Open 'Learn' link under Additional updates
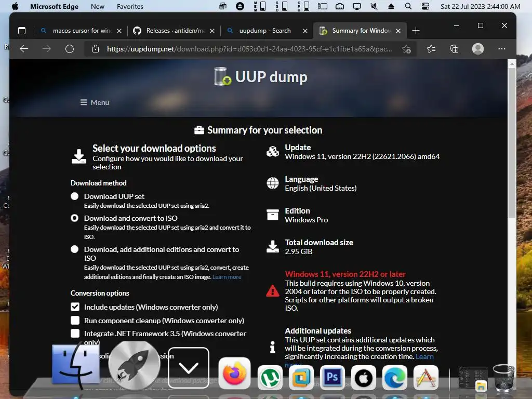The width and height of the screenshot is (532, 399). coord(424,356)
